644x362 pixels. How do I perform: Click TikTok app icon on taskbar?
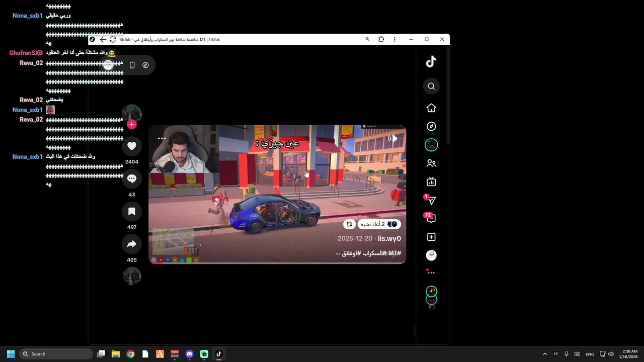coord(219,354)
